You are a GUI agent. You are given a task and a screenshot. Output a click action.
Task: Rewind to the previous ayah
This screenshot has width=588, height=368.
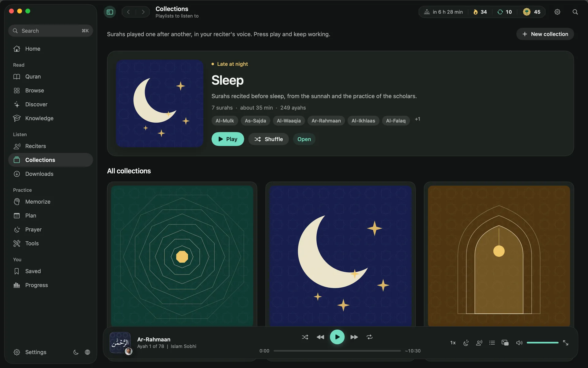(320, 337)
